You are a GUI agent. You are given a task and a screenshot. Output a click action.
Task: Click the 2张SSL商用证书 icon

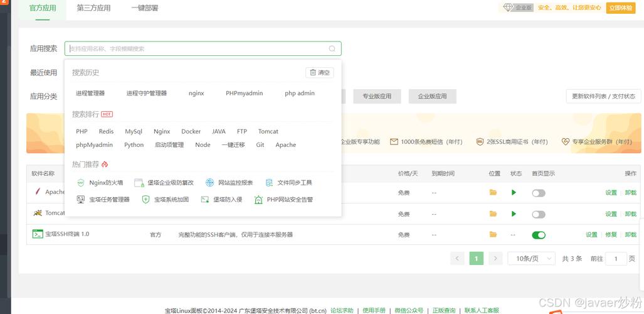coord(480,141)
